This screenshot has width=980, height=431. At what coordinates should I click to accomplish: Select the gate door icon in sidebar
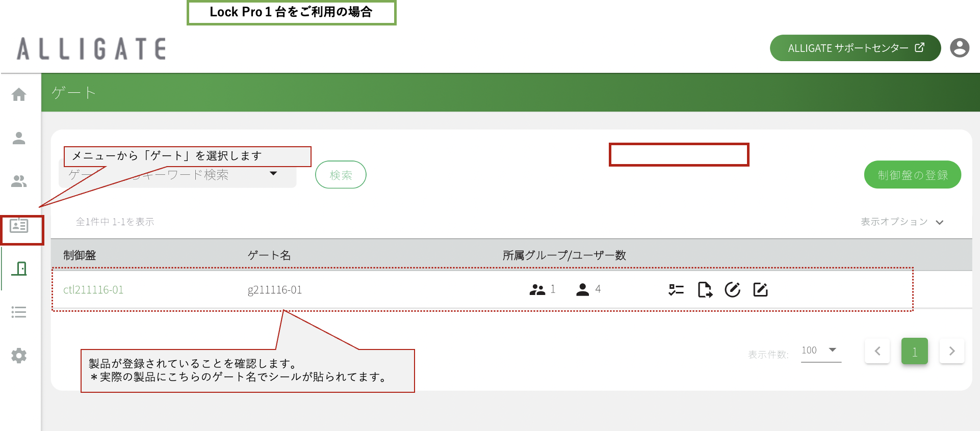point(19,268)
